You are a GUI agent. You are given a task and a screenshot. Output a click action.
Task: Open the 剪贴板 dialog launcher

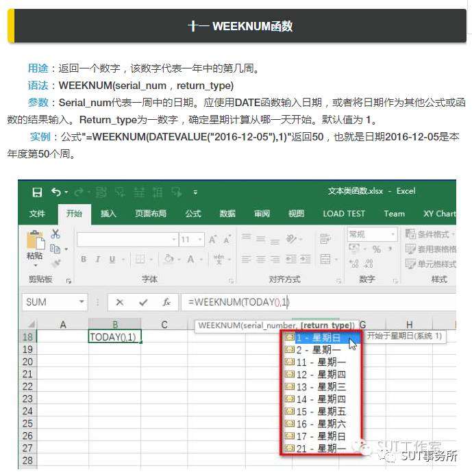click(x=69, y=281)
